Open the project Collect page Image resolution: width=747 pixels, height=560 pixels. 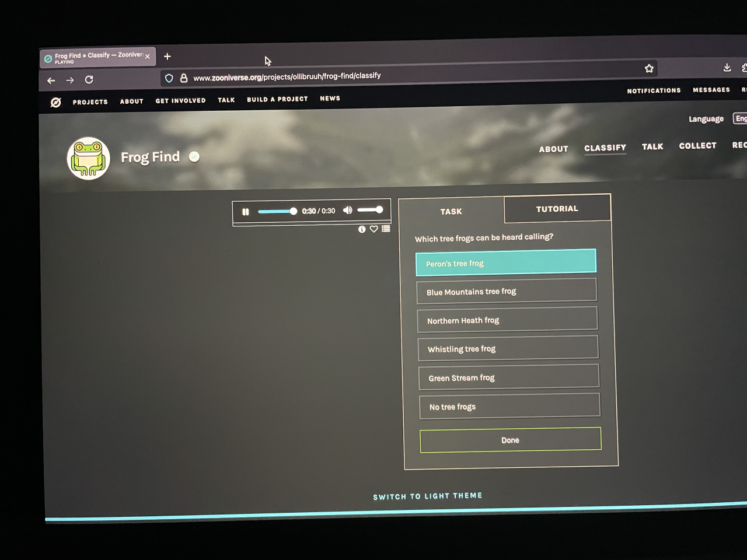[x=697, y=146]
